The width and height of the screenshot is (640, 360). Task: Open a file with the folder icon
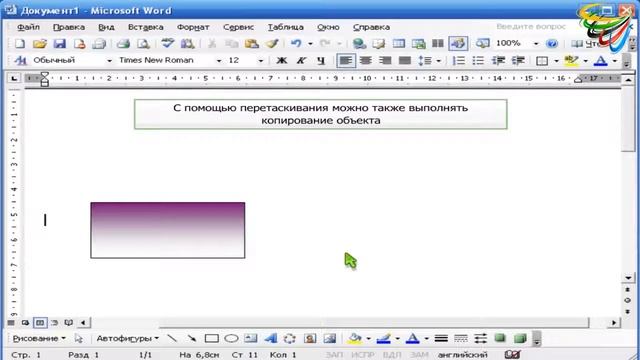pos(40,43)
